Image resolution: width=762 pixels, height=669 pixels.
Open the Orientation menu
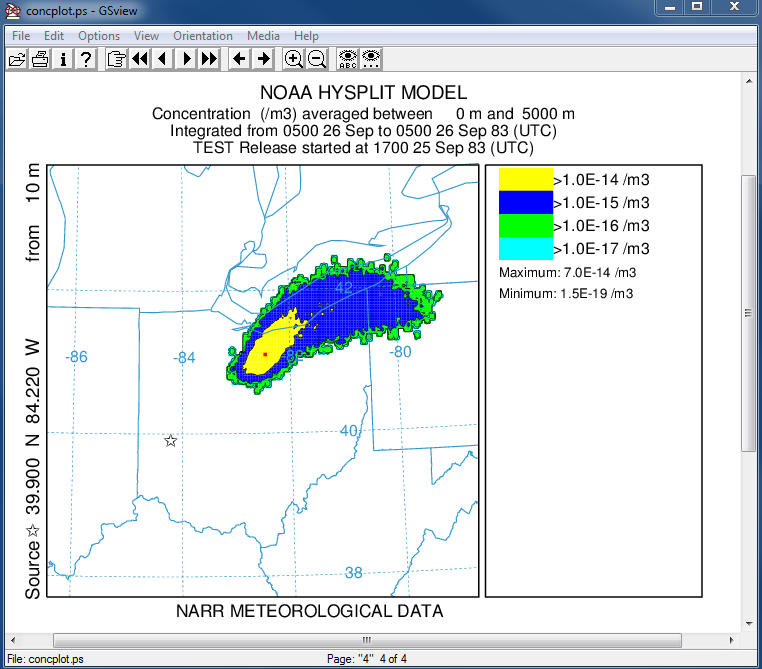[x=203, y=36]
